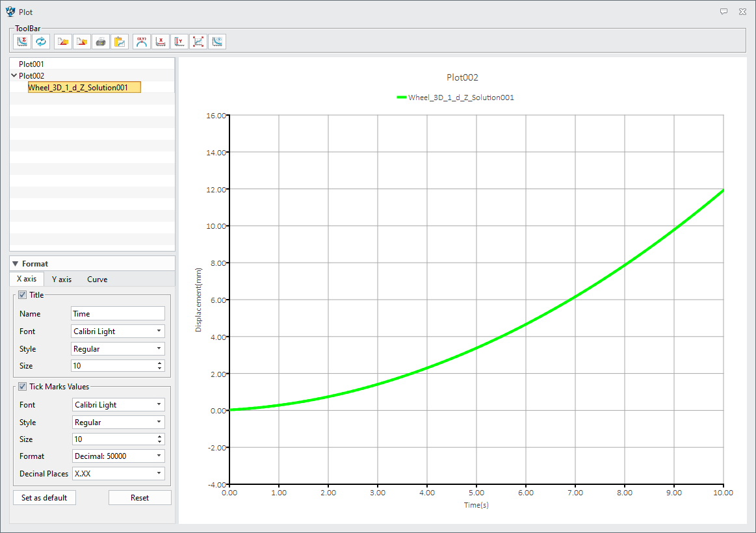Toggle the Title checkbox
Viewport: 756px width, 533px height.
(22, 295)
